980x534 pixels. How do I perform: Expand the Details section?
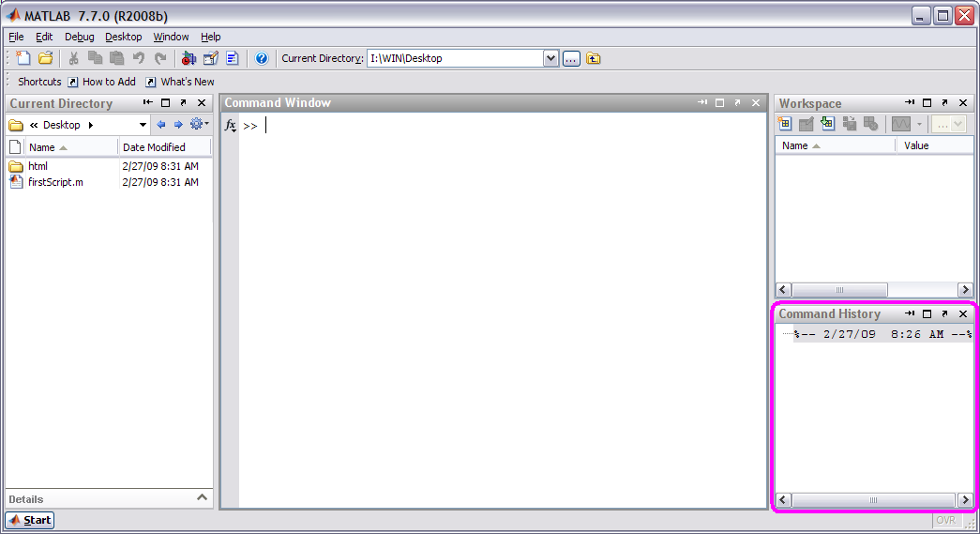pyautogui.click(x=202, y=498)
